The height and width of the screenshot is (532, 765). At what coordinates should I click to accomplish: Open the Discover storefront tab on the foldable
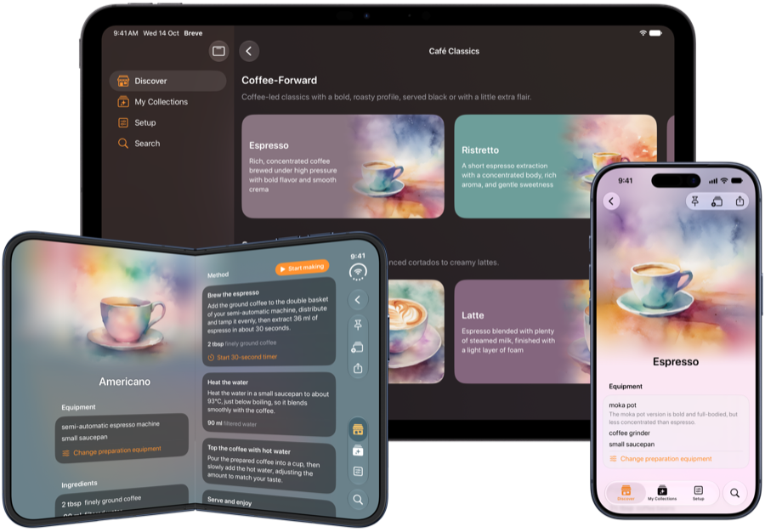click(x=358, y=429)
